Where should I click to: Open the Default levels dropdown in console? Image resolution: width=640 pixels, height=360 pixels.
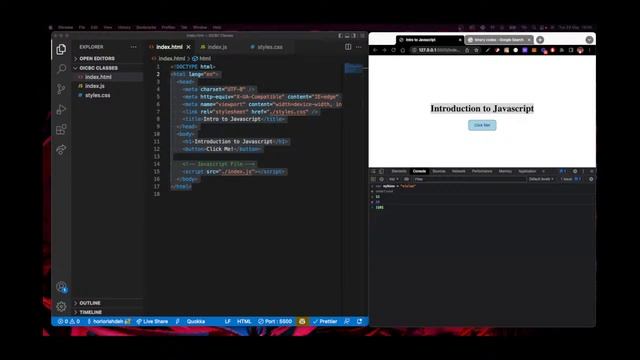pos(541,179)
